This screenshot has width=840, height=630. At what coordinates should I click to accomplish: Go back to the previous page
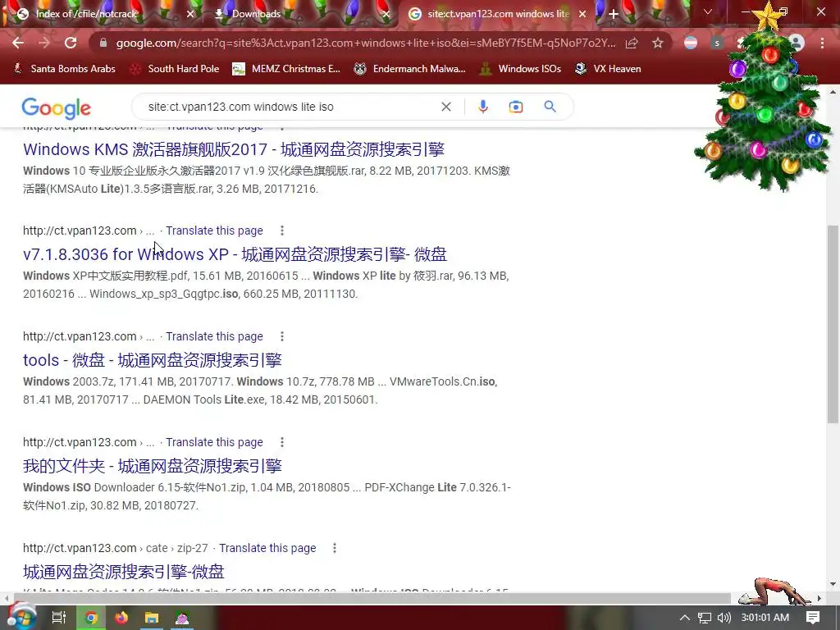(18, 43)
